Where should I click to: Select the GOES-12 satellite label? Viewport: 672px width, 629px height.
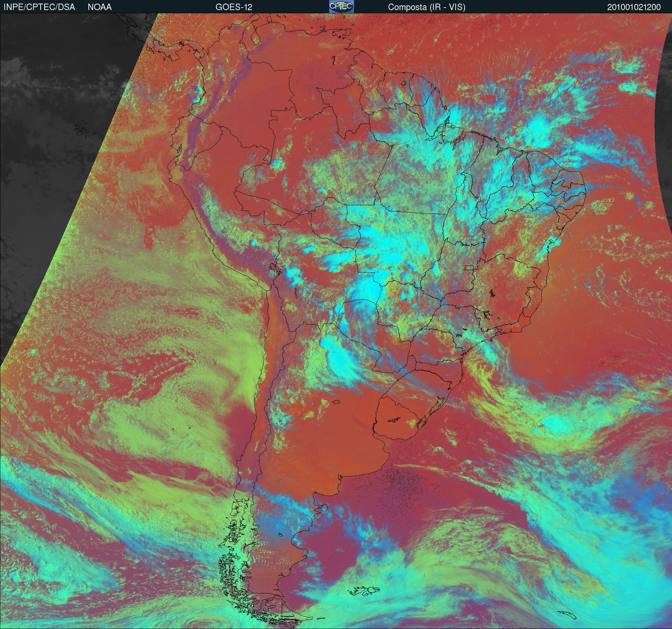[234, 7]
